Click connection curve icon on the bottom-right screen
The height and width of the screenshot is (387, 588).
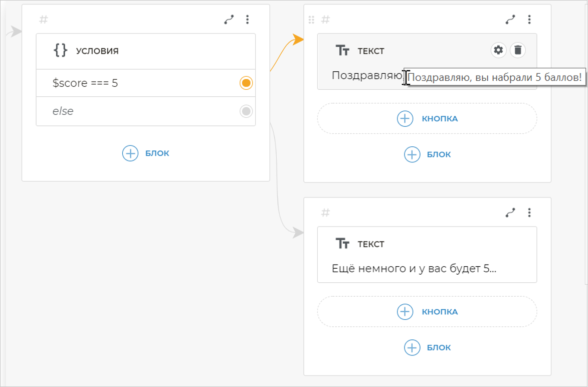point(510,213)
